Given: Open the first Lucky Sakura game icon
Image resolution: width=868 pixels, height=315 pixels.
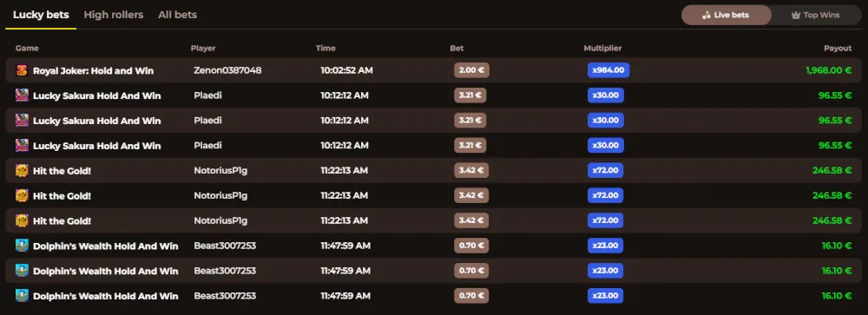Looking at the screenshot, I should pos(22,95).
